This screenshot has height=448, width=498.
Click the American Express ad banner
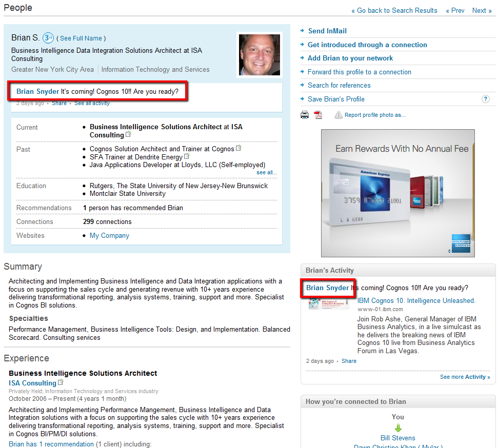[x=397, y=193]
